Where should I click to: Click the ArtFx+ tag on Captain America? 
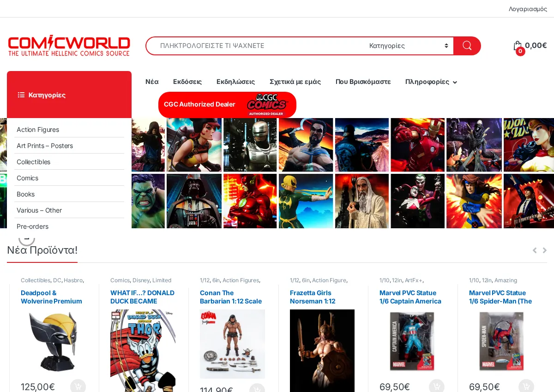click(x=413, y=280)
